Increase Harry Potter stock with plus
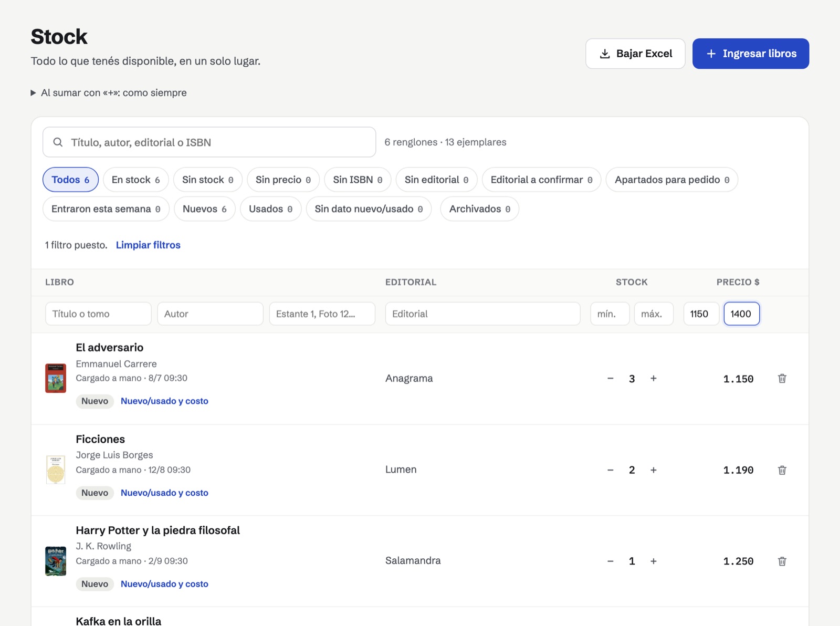 (654, 561)
